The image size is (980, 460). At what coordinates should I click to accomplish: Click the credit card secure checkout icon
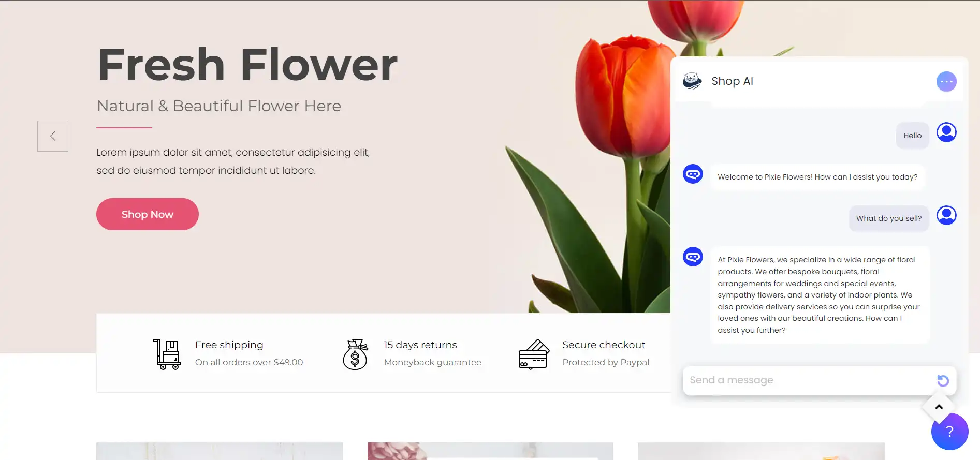533,354
